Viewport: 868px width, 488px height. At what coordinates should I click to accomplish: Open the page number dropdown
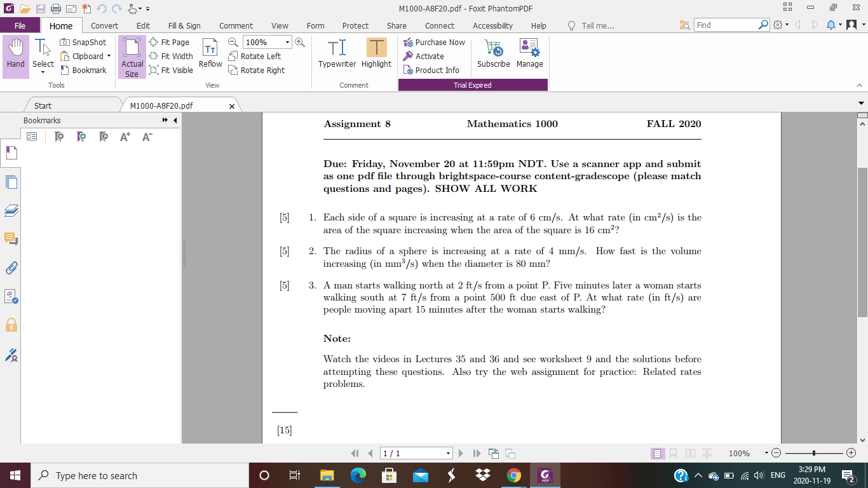[x=447, y=453]
